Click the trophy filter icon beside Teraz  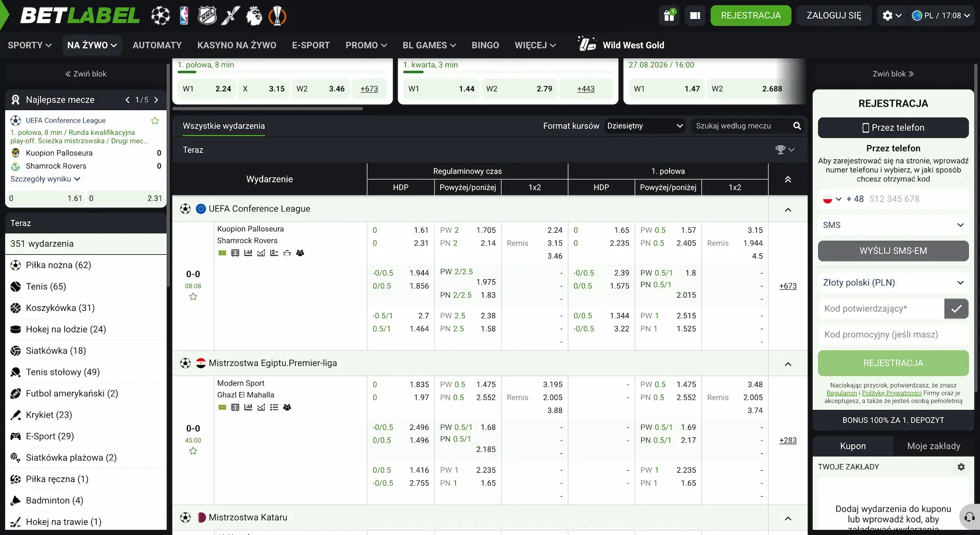click(x=785, y=150)
